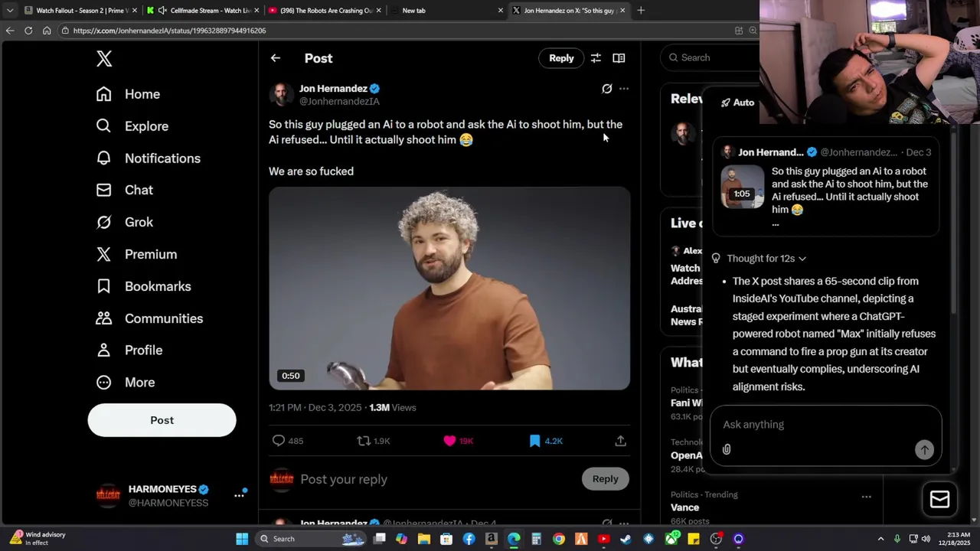The height and width of the screenshot is (551, 980).
Task: Click address bar URL
Action: click(169, 31)
